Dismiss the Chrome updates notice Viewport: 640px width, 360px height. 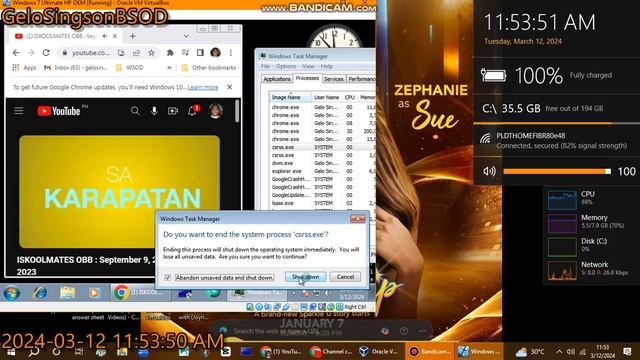point(229,87)
